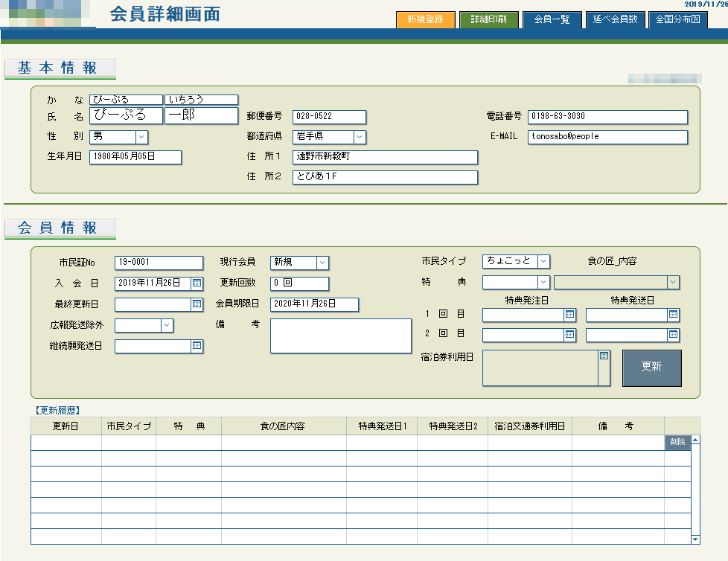Expand the 現行会員 dropdown

tap(322, 263)
